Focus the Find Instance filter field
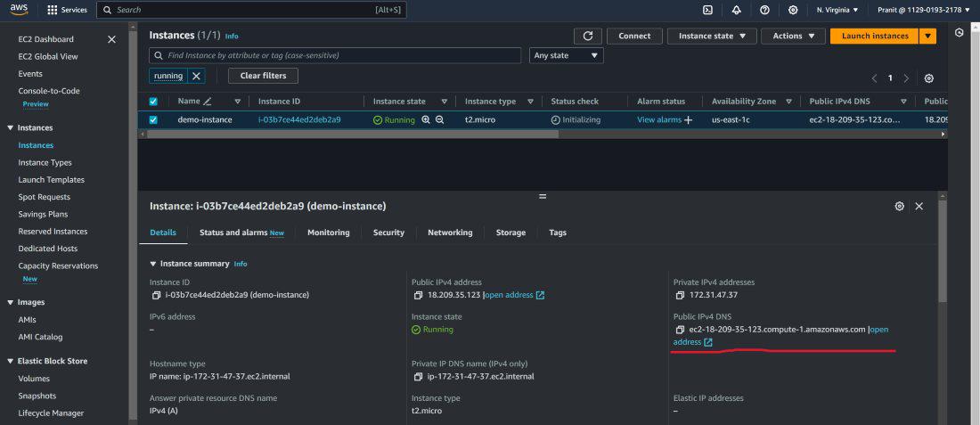 pos(335,55)
